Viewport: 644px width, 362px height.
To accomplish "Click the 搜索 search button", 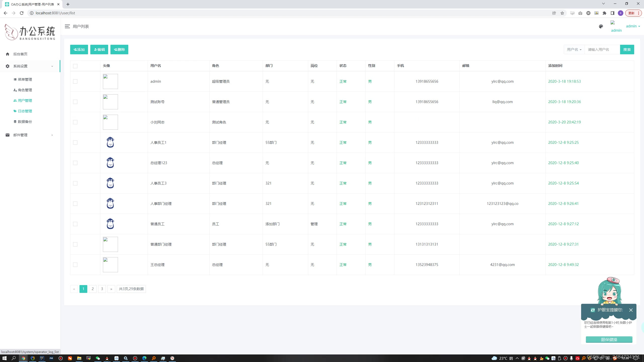I will point(627,49).
